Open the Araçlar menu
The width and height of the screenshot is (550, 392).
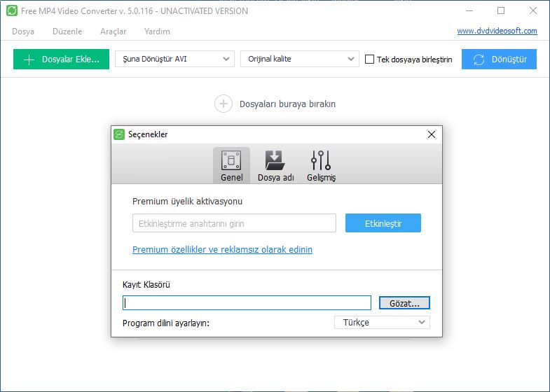114,31
